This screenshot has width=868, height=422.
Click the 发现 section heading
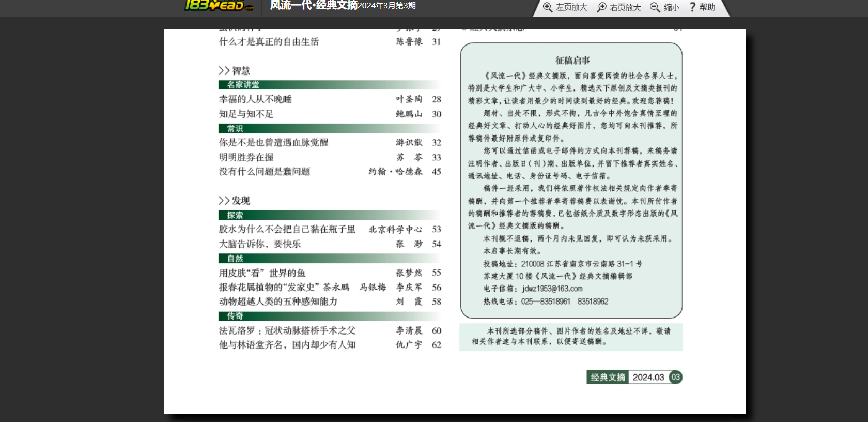(240, 201)
